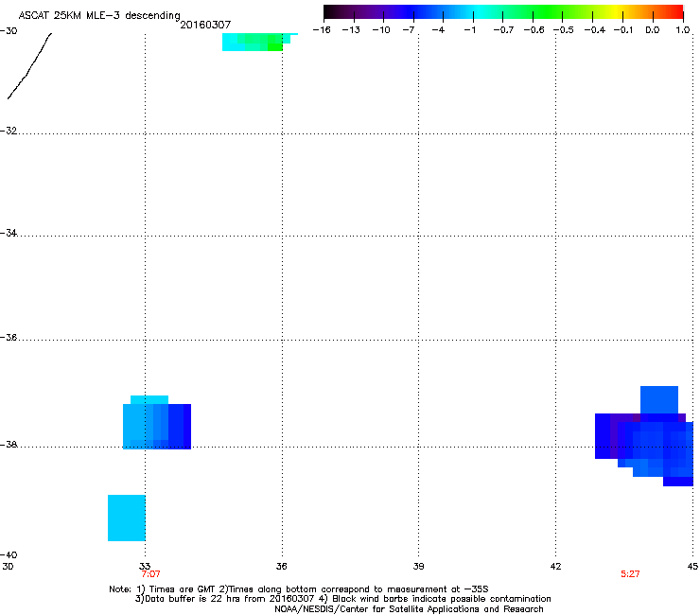Click the 42 longitude axis label
700x615 pixels.
pos(555,566)
